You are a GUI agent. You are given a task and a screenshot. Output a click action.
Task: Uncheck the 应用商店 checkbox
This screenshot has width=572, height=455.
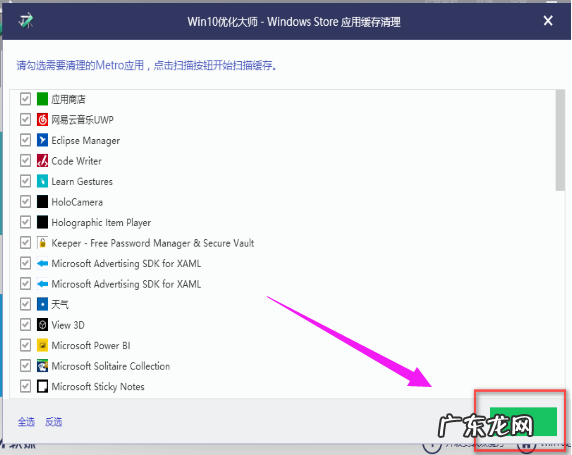point(25,99)
